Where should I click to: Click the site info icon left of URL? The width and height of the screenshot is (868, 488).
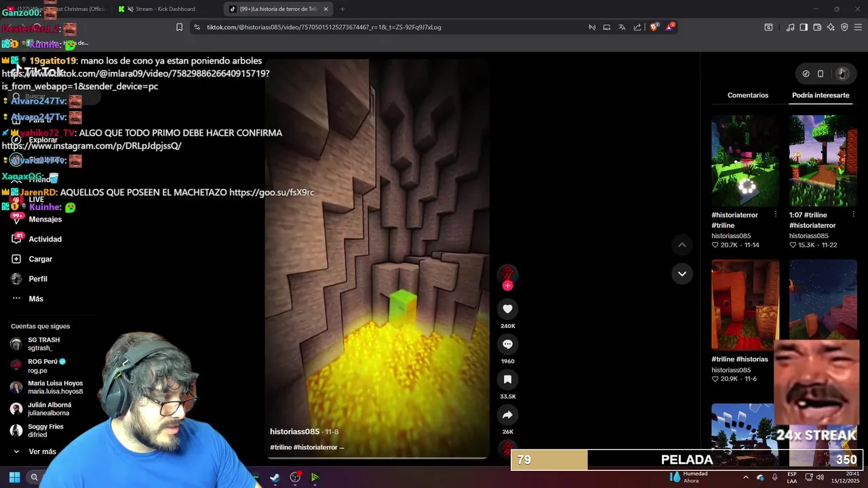tap(197, 27)
